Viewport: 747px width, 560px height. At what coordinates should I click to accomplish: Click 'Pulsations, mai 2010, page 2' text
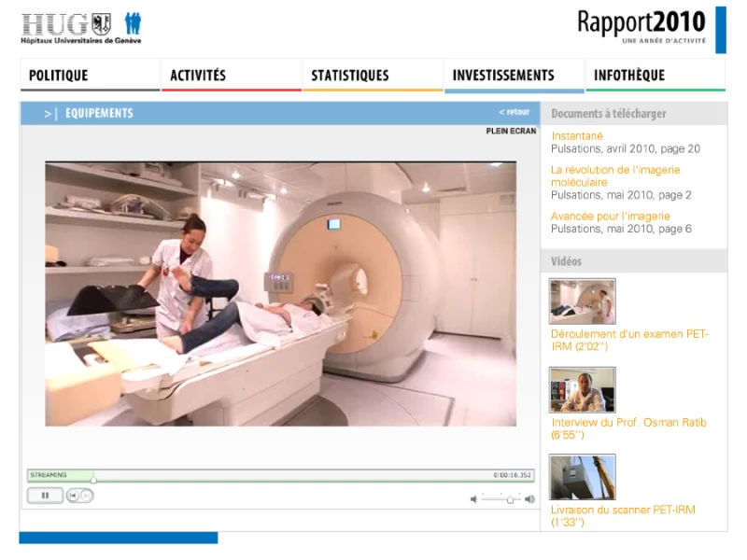pos(621,195)
